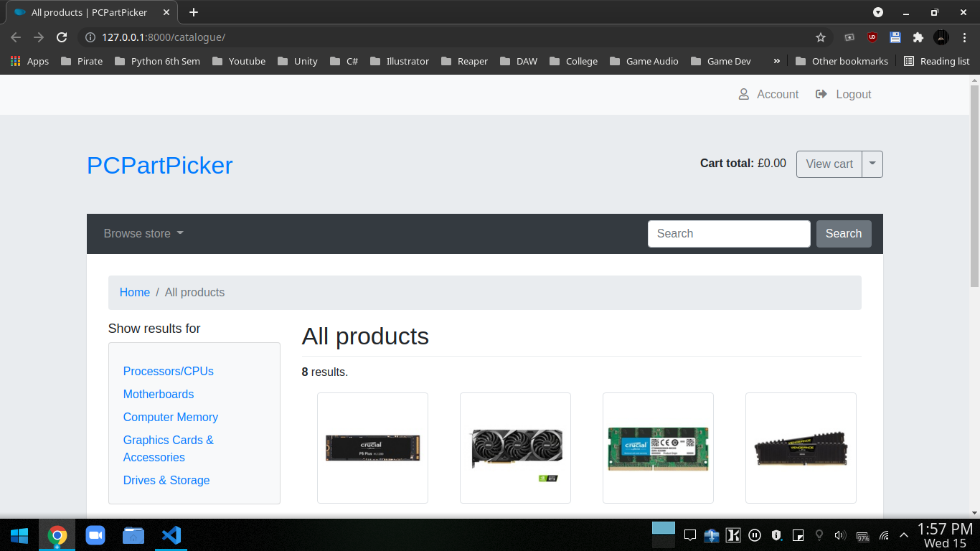The image size is (980, 551).
Task: Open the College bookmark folder
Action: [x=573, y=61]
